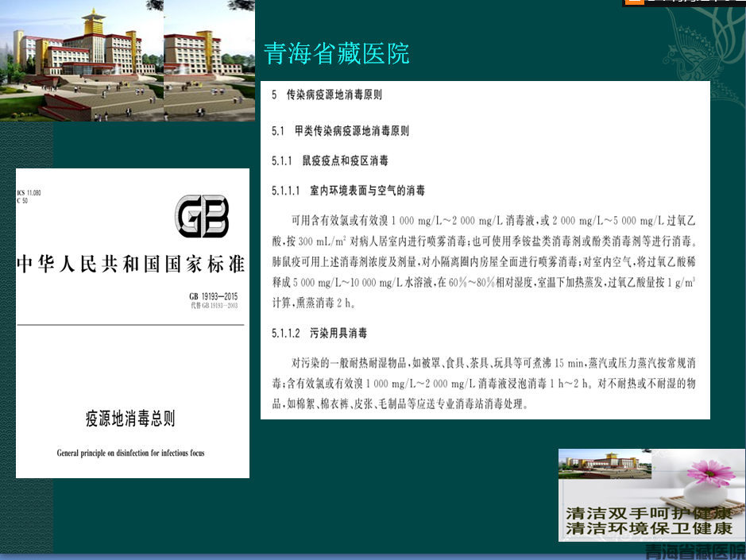Click heading 5.1.1.1 室内环境表面与空气的消毒
This screenshot has height=560, width=746.
click(348, 191)
